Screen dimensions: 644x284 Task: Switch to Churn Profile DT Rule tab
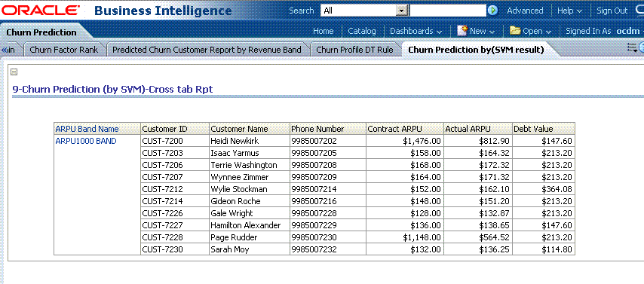point(354,50)
